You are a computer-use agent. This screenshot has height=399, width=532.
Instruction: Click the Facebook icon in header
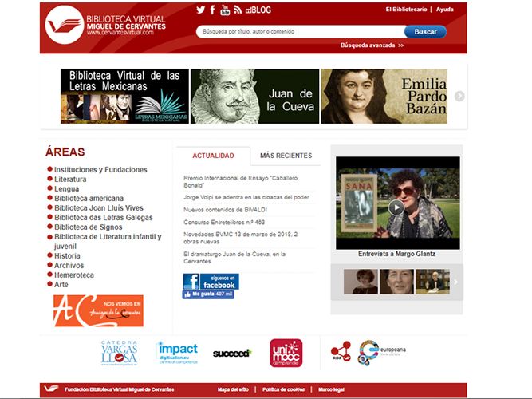[213, 10]
